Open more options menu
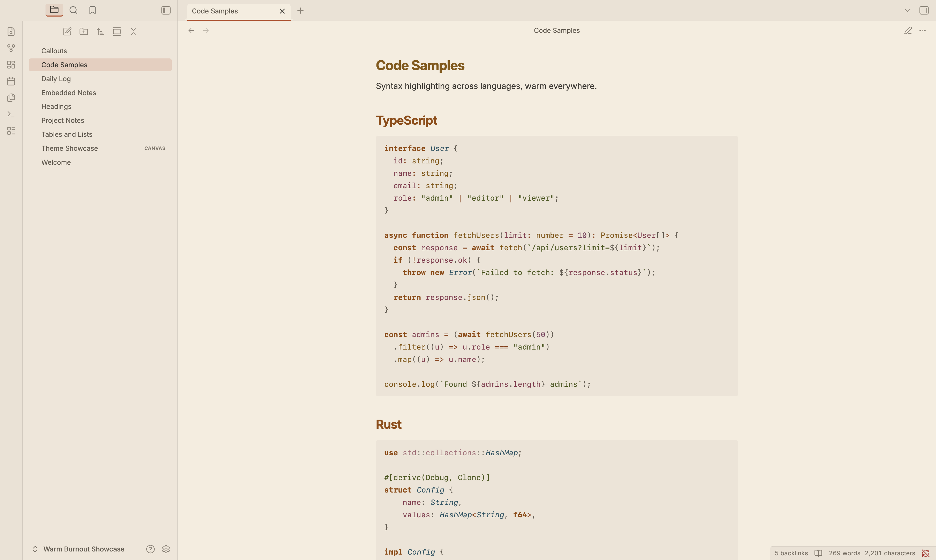Screen dimensions: 936x560 [922, 31]
